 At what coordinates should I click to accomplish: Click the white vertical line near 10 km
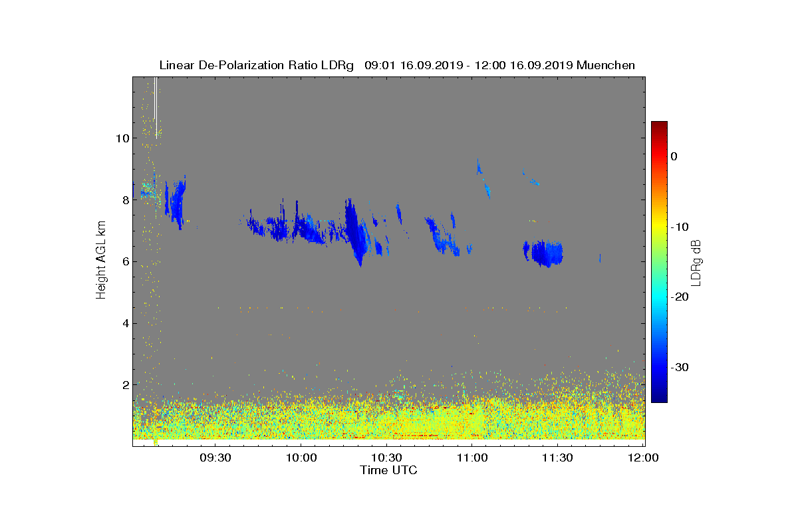pyautogui.click(x=156, y=107)
